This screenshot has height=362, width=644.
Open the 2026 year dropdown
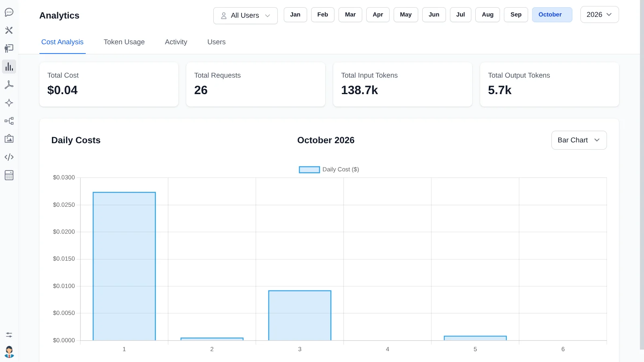click(x=599, y=14)
